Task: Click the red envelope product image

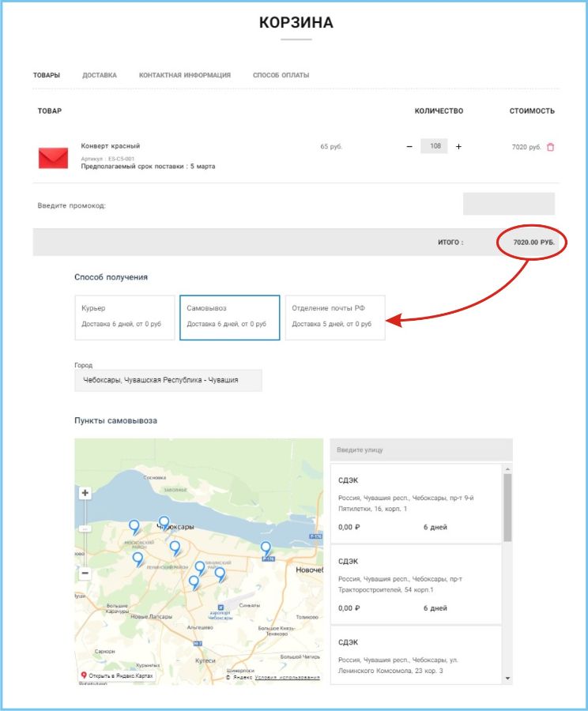Action: click(54, 157)
